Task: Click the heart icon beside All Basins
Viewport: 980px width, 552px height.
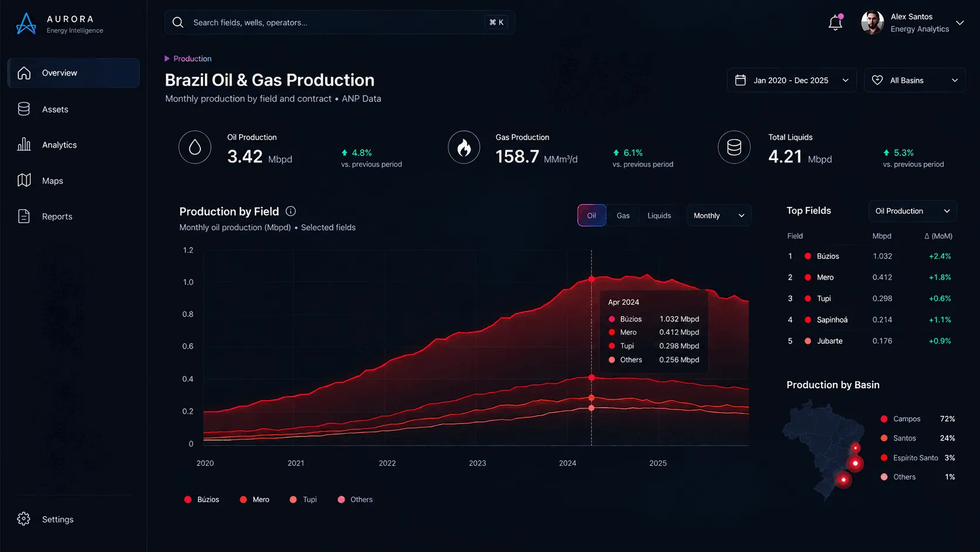Action: tap(877, 80)
